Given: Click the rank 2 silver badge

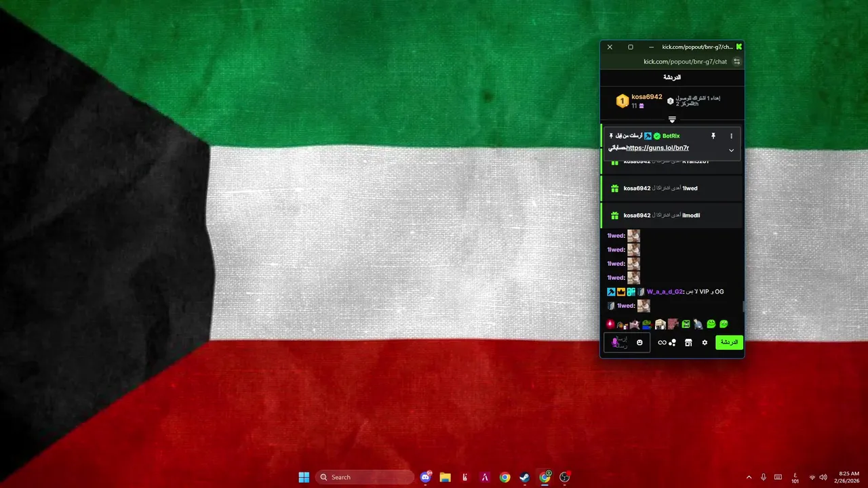Looking at the screenshot, I should point(670,101).
